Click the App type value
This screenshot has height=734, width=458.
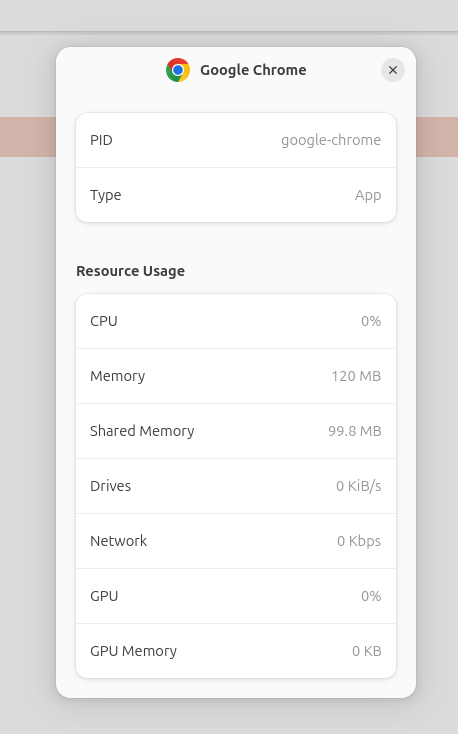click(368, 195)
